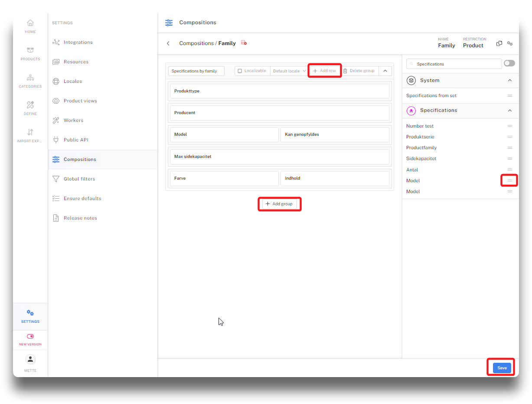The width and height of the screenshot is (532, 404).
Task: Open the Categories navigation icon
Action: (x=30, y=81)
